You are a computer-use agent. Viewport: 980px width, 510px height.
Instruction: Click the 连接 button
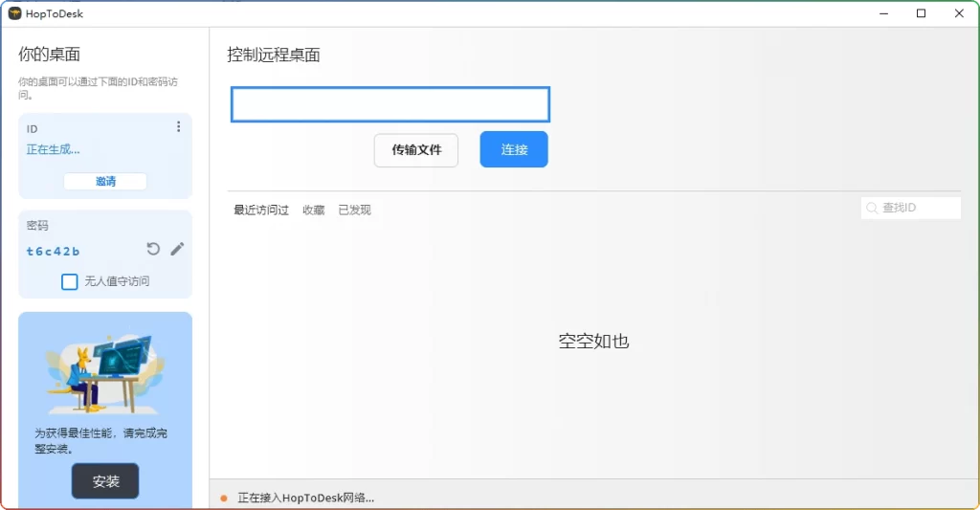tap(514, 149)
